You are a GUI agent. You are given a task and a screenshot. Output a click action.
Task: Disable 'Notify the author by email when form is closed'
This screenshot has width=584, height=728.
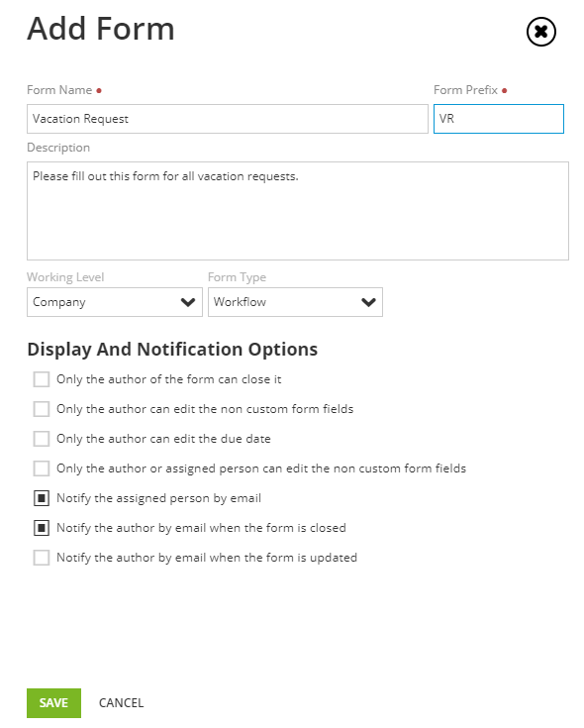[42, 528]
